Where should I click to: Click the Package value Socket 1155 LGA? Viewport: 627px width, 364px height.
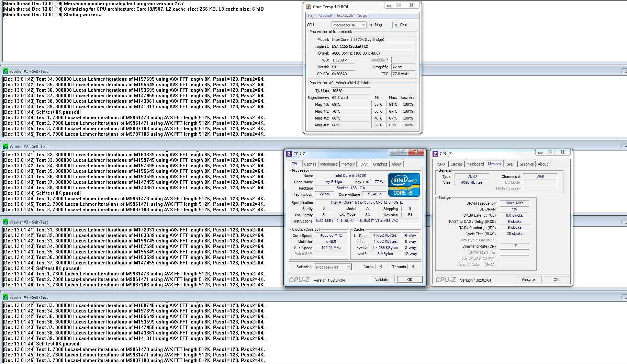351,188
